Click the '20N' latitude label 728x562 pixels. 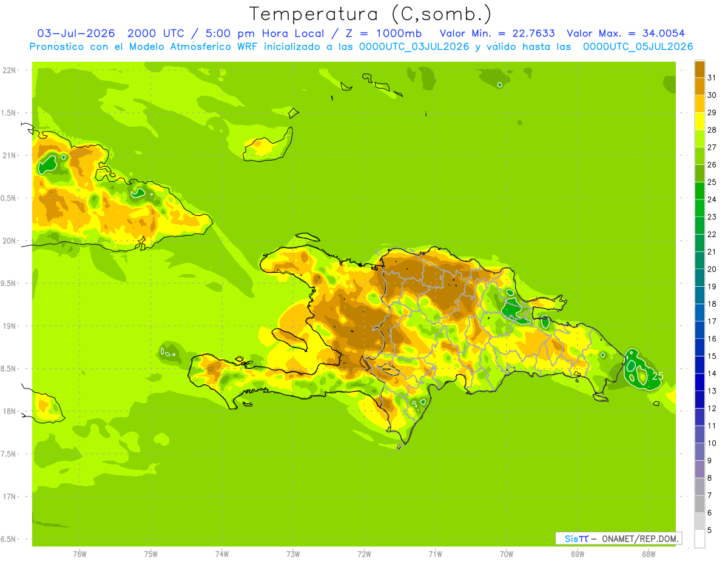pos(10,241)
